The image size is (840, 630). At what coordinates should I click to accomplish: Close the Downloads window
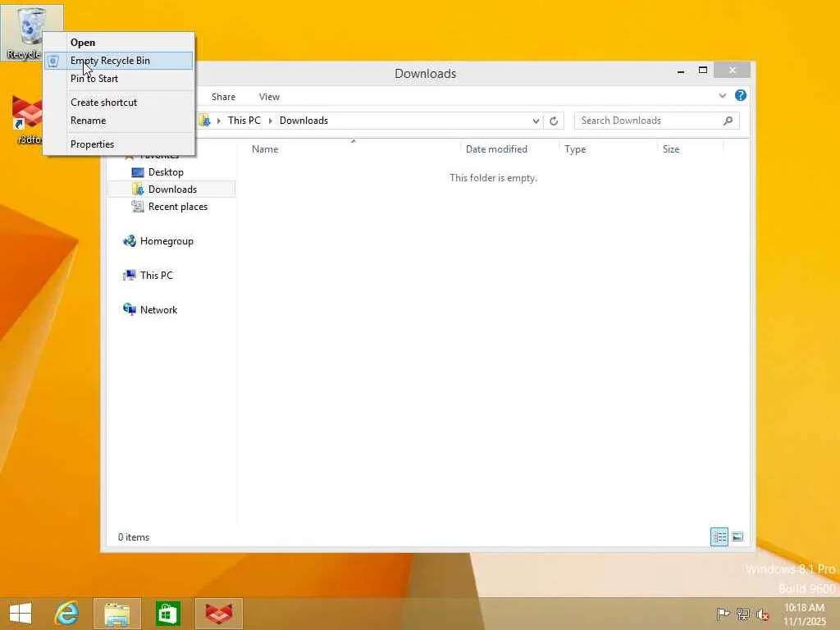click(x=733, y=71)
